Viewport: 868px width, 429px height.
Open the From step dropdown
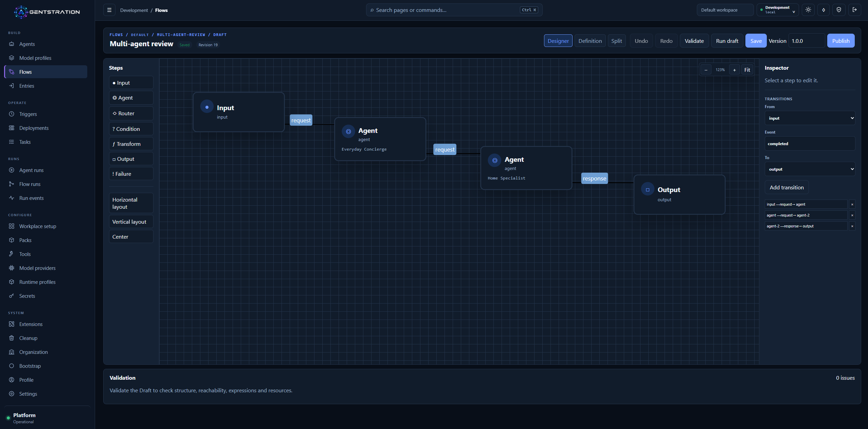(810, 118)
